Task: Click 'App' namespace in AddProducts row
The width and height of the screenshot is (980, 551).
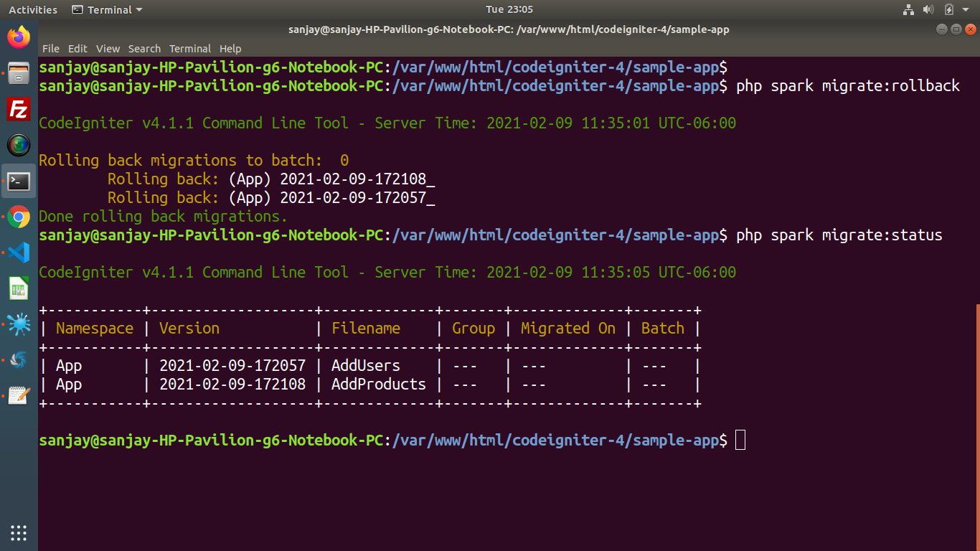Action: pos(69,385)
